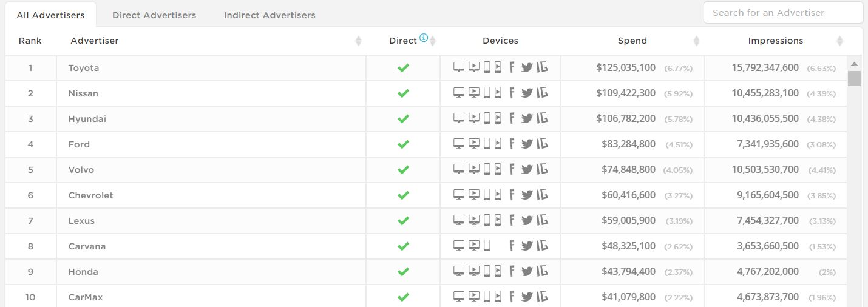The height and width of the screenshot is (307, 868).
Task: Sort by Impressions using the sort arrows
Action: (x=839, y=41)
